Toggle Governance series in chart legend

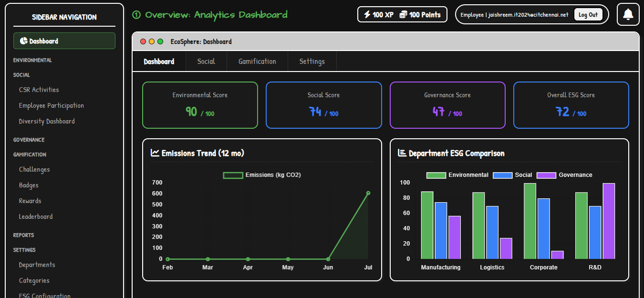[x=564, y=175]
